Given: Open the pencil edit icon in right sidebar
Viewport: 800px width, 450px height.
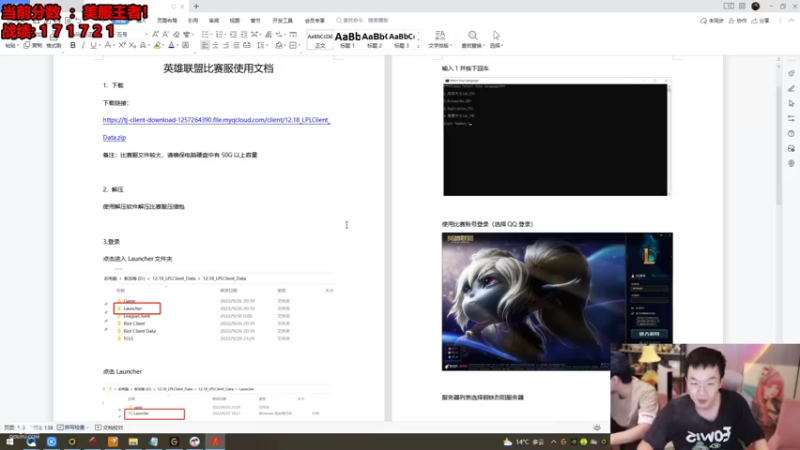Looking at the screenshot, I should pos(791,88).
